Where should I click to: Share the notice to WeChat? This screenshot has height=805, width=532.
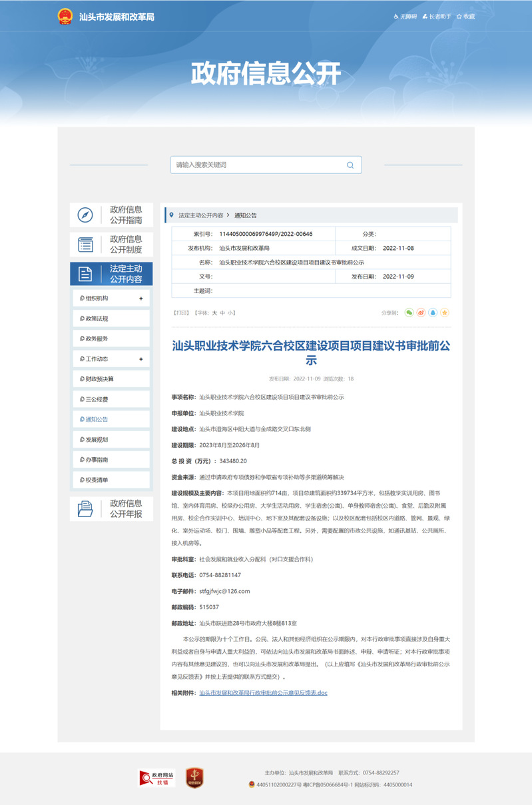(x=409, y=313)
